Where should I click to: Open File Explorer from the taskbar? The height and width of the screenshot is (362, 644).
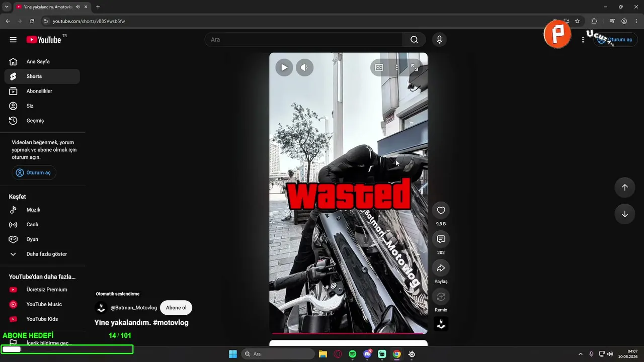pyautogui.click(x=323, y=354)
